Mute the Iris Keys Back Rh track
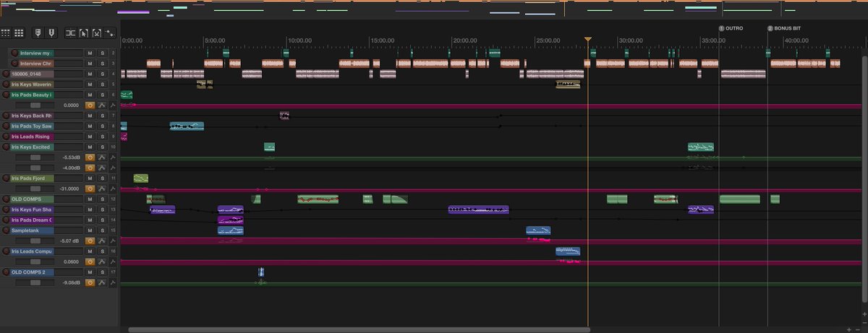868x333 pixels. 90,116
